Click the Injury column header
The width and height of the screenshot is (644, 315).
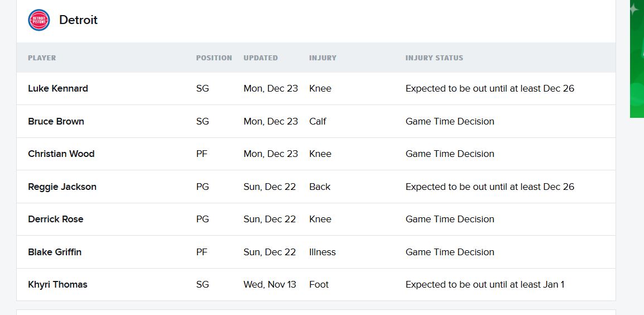click(323, 58)
